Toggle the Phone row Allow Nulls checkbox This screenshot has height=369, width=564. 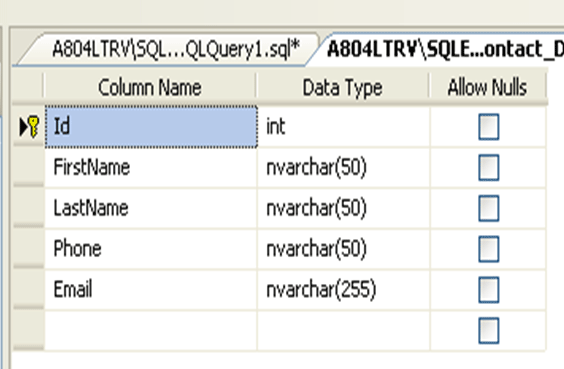coord(488,249)
